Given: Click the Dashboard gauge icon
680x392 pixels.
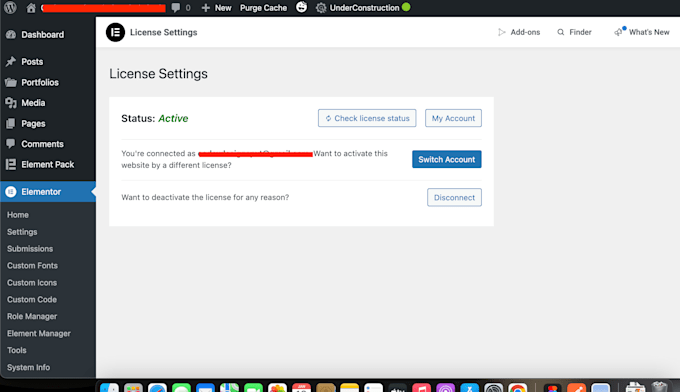Looking at the screenshot, I should tap(11, 35).
